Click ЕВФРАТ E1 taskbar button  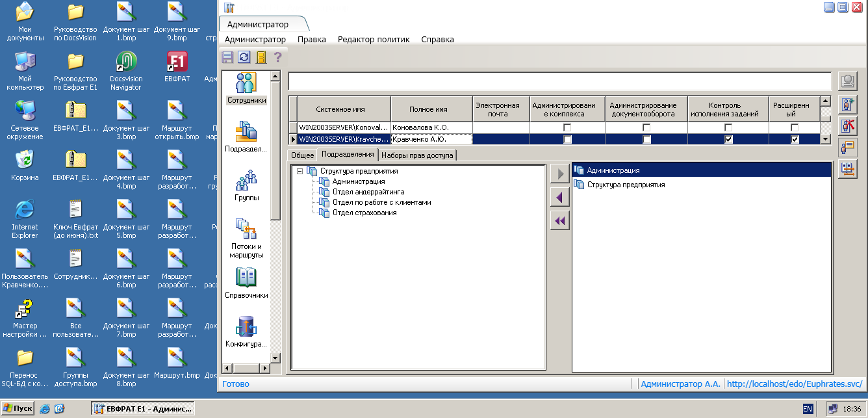click(142, 409)
